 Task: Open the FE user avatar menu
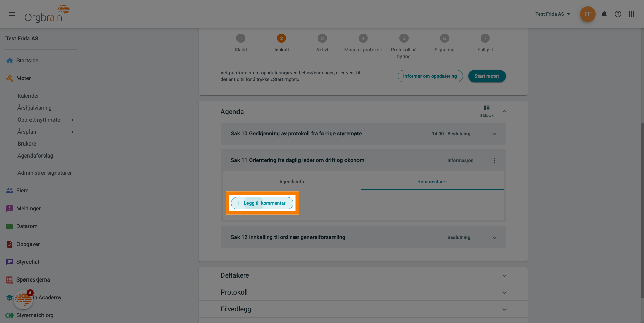[588, 14]
